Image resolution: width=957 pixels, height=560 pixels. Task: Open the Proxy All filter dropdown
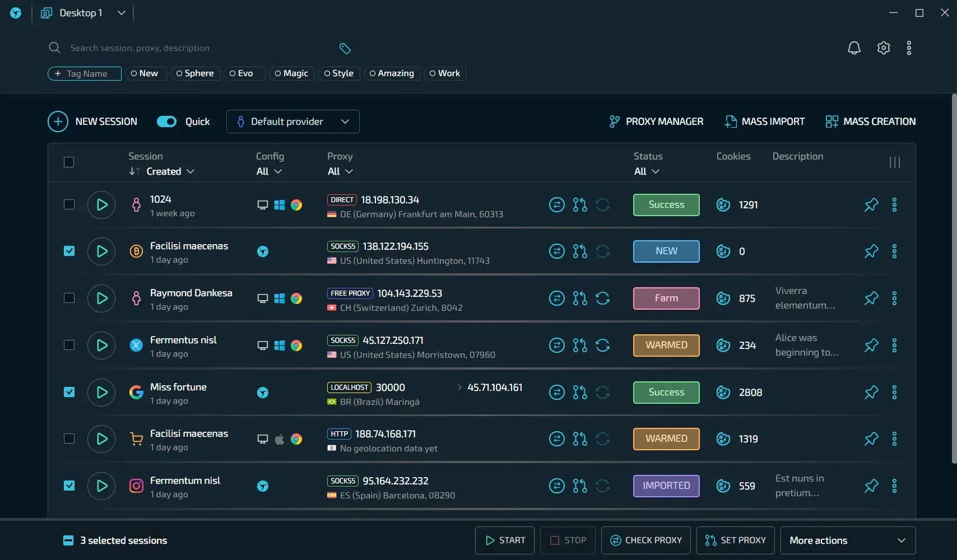click(x=340, y=171)
